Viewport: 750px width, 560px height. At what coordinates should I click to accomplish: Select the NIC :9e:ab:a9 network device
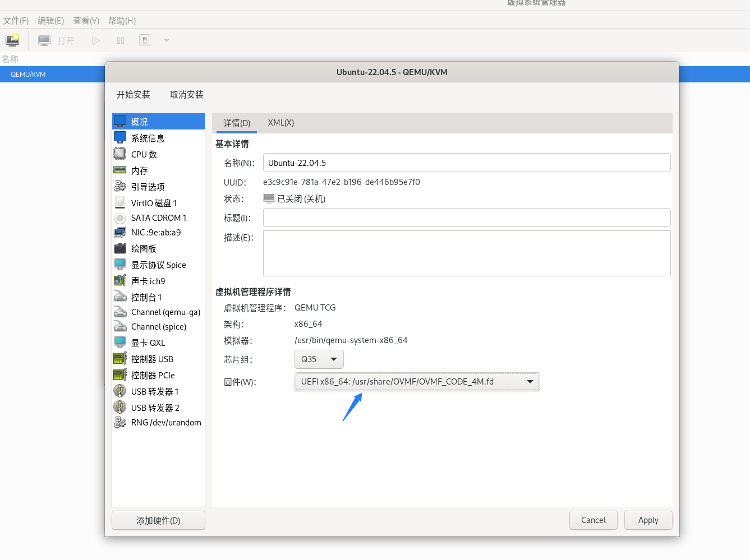[x=155, y=233]
